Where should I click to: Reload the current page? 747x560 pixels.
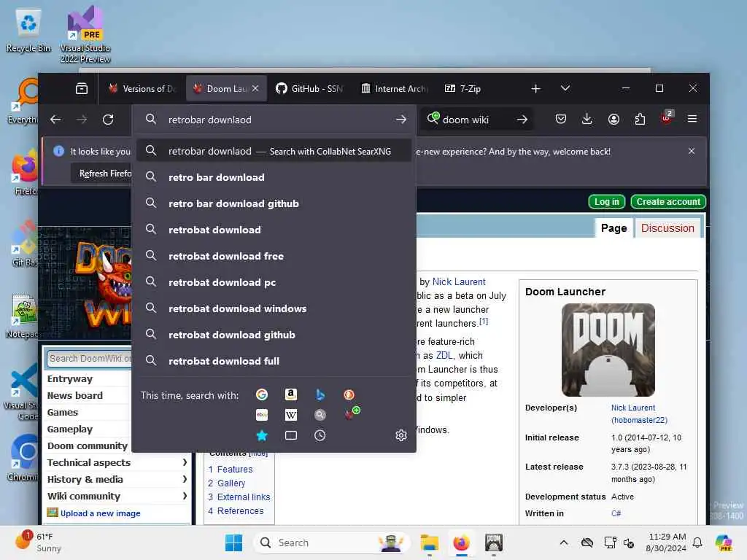point(108,120)
